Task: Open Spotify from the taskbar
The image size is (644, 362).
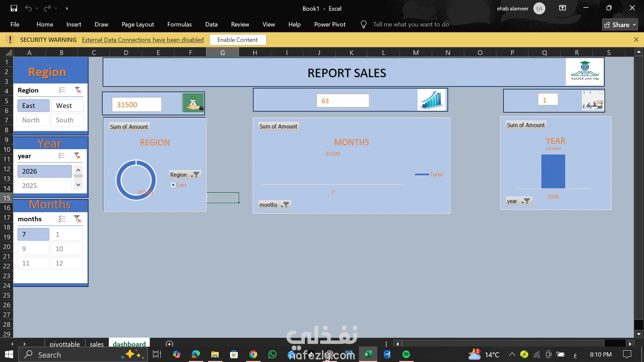Action: (x=406, y=354)
